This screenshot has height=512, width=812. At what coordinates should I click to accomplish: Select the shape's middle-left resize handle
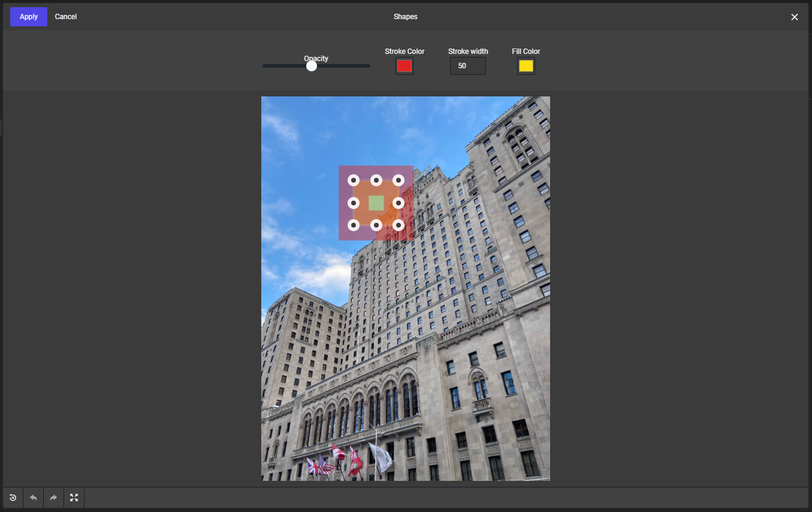354,203
